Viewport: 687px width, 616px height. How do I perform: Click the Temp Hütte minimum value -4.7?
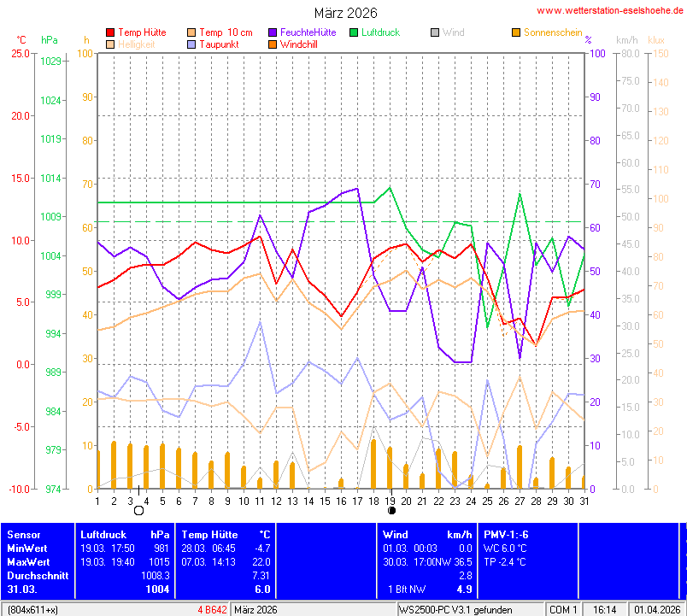[x=263, y=549]
